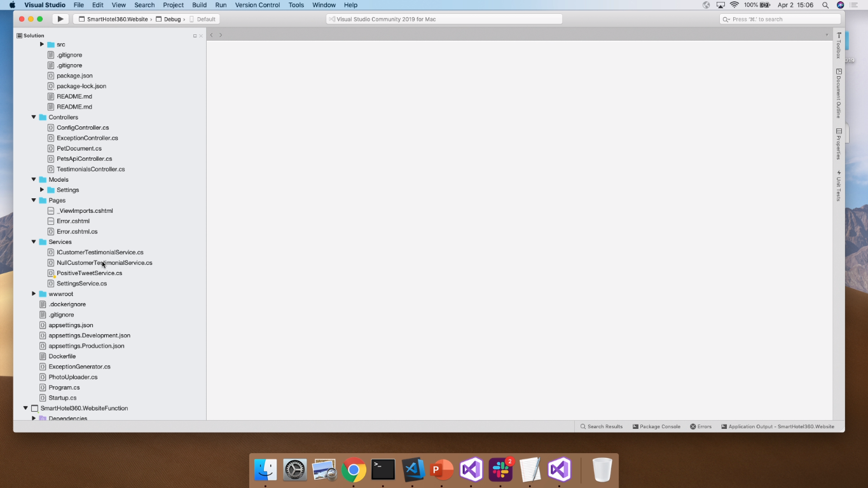The image size is (868, 488).
Task: Select TestimonialsController.cs file
Action: point(90,169)
